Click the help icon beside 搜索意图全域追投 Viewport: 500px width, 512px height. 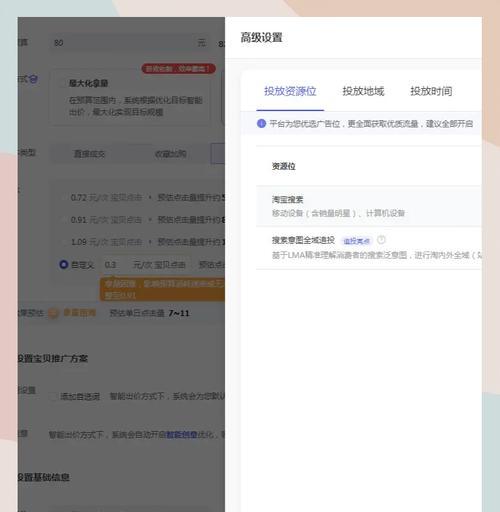point(381,240)
